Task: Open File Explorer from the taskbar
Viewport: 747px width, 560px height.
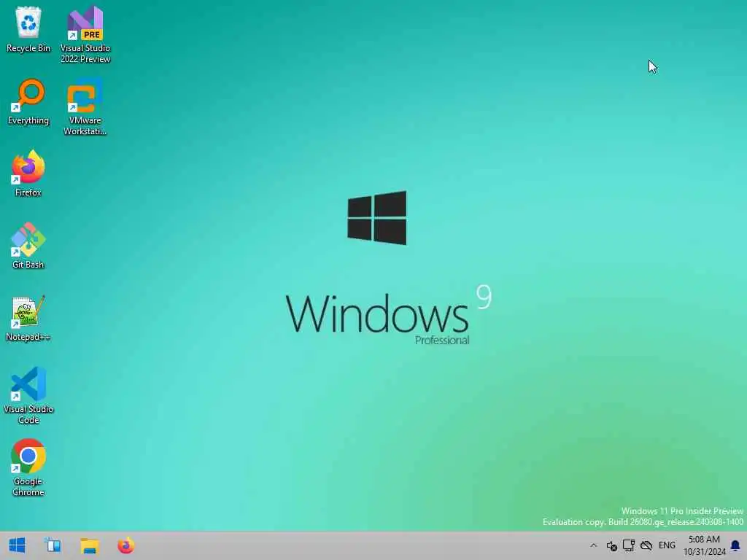Action: coord(89,545)
